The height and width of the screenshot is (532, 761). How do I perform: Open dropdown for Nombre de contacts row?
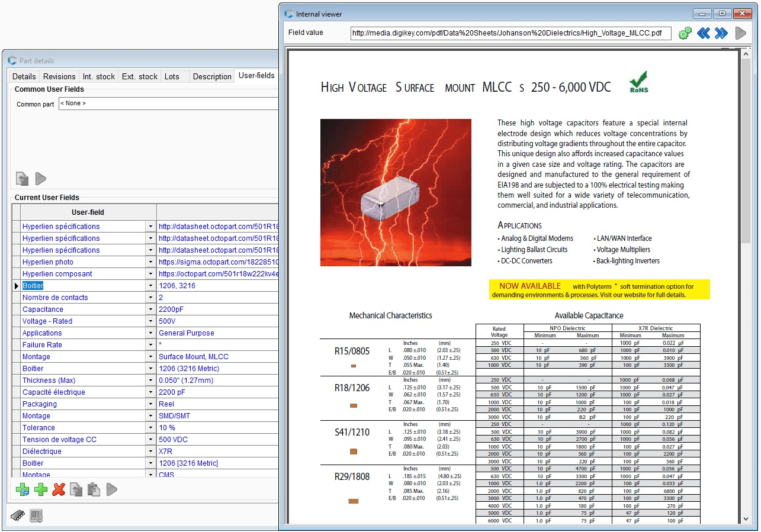click(x=150, y=298)
